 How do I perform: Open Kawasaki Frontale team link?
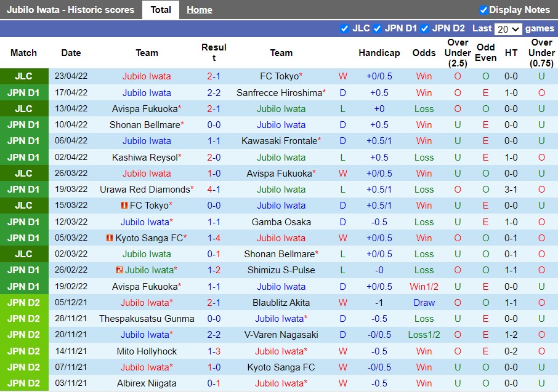tap(280, 141)
